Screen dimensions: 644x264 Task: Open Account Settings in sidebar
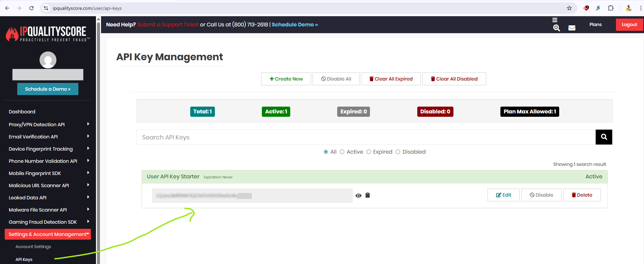[x=33, y=247]
